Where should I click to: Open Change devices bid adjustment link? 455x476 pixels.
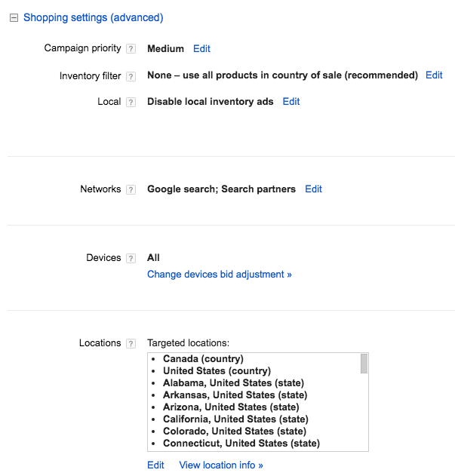tap(220, 275)
